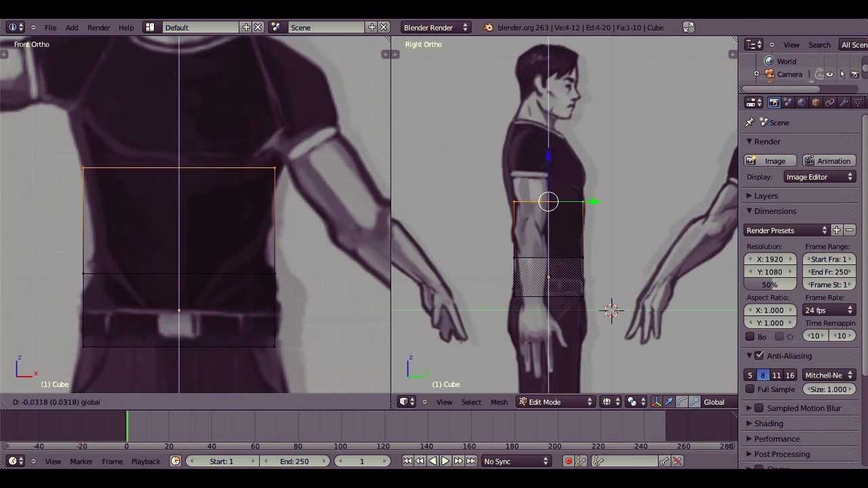Open the Blender logo splash icon
Image resolution: width=868 pixels, height=488 pixels.
point(488,28)
